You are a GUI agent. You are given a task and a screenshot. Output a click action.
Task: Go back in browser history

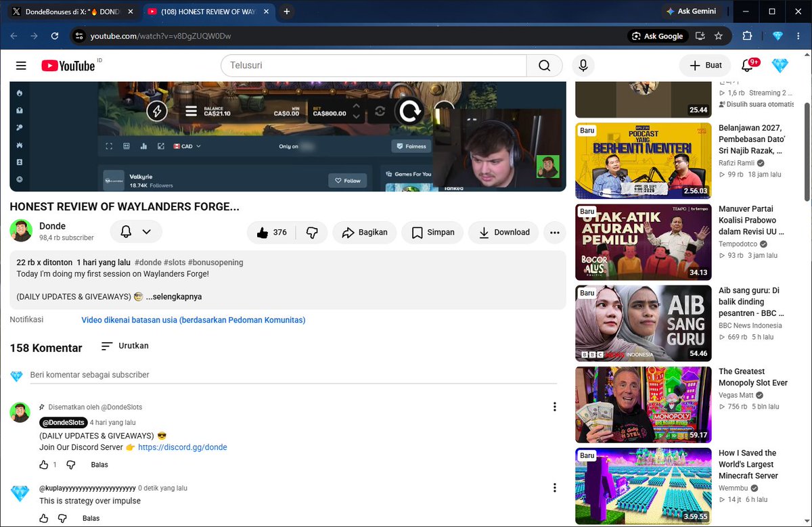pyautogui.click(x=14, y=36)
